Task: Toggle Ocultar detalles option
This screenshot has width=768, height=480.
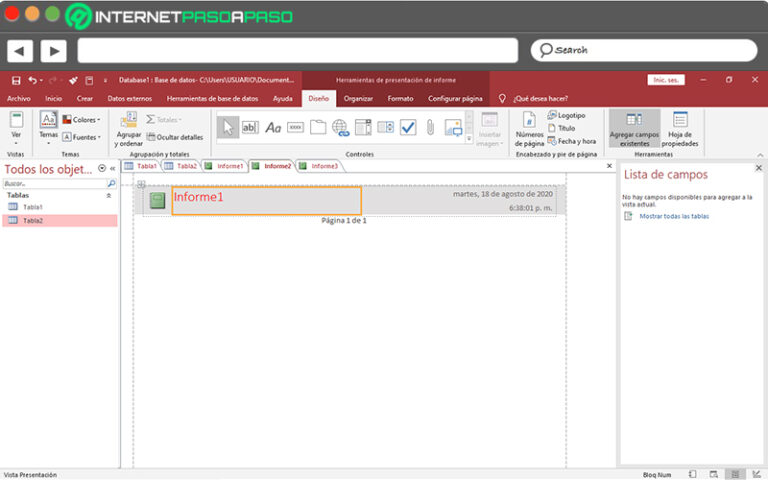Action: [175, 137]
